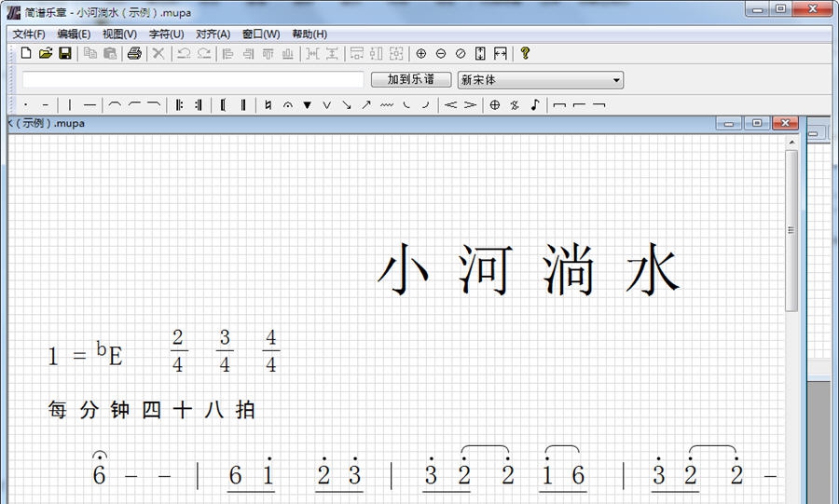
Task: Click the Undo arrow icon
Action: (184, 53)
